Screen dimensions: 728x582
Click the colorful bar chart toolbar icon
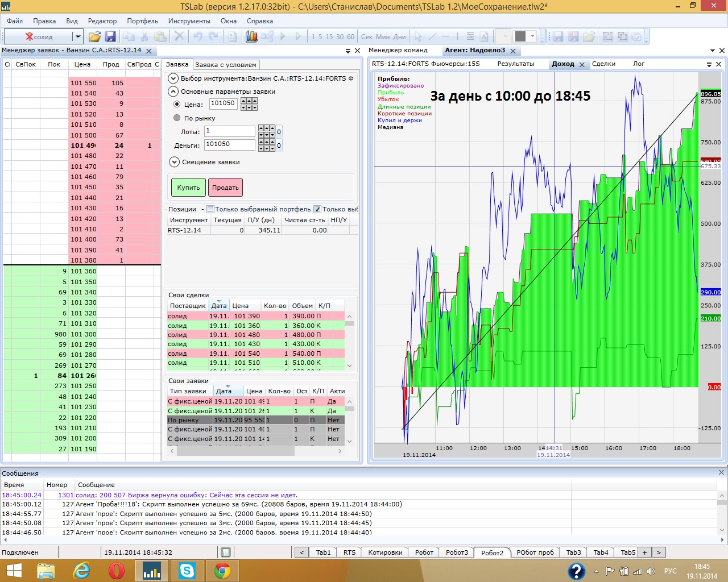(251, 36)
